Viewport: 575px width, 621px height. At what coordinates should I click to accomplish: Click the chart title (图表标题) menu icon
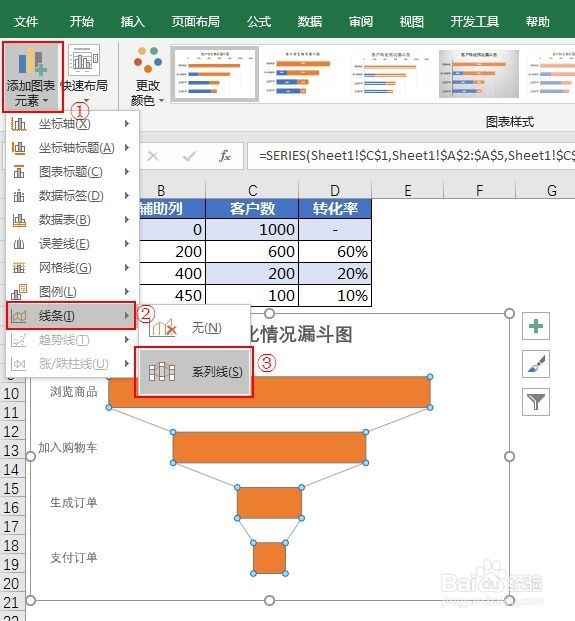[x=19, y=171]
